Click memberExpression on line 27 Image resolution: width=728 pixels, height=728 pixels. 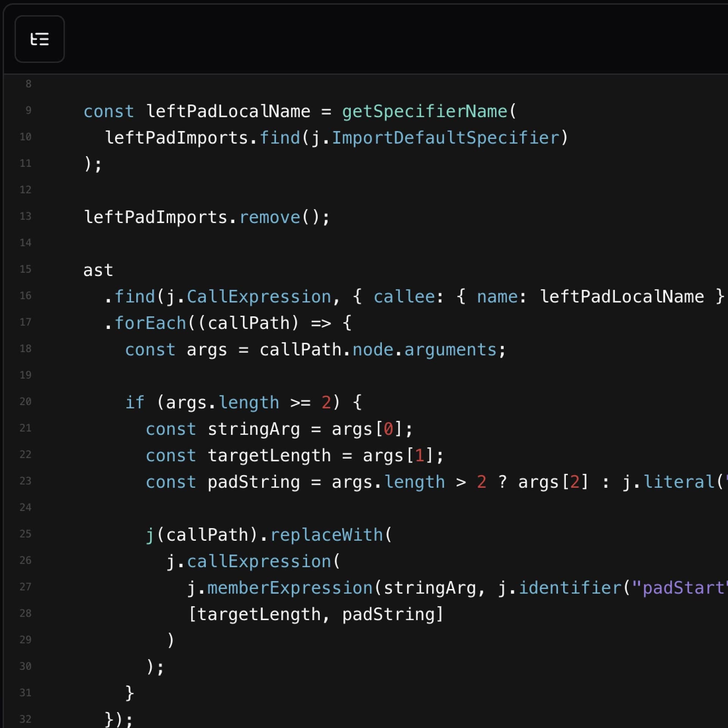pyautogui.click(x=290, y=588)
